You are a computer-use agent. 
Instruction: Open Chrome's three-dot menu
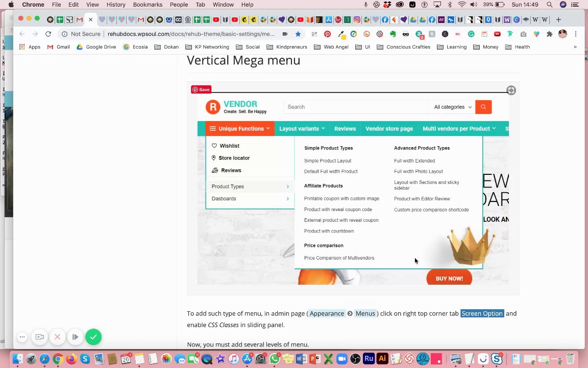click(576, 34)
